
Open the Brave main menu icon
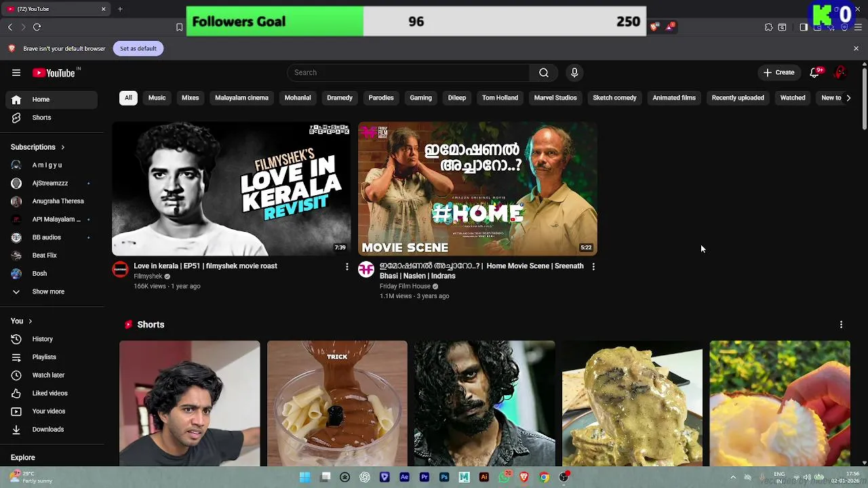coord(858,27)
